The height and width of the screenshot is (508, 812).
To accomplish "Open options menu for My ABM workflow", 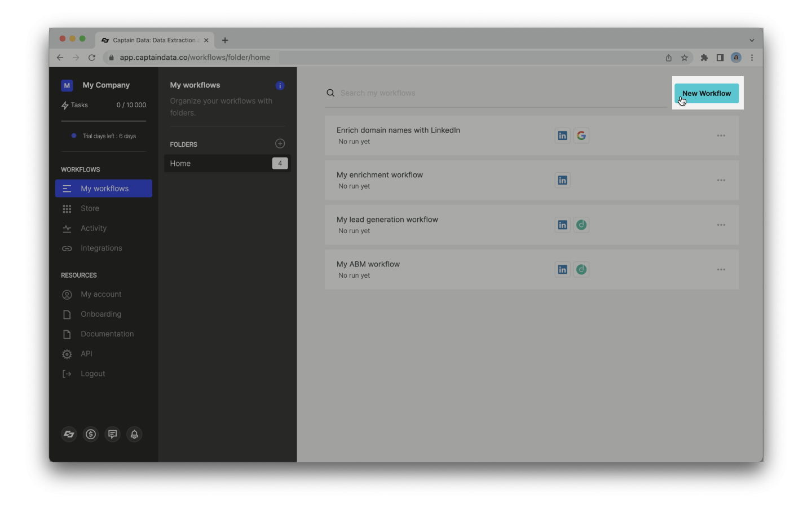I will coord(721,269).
